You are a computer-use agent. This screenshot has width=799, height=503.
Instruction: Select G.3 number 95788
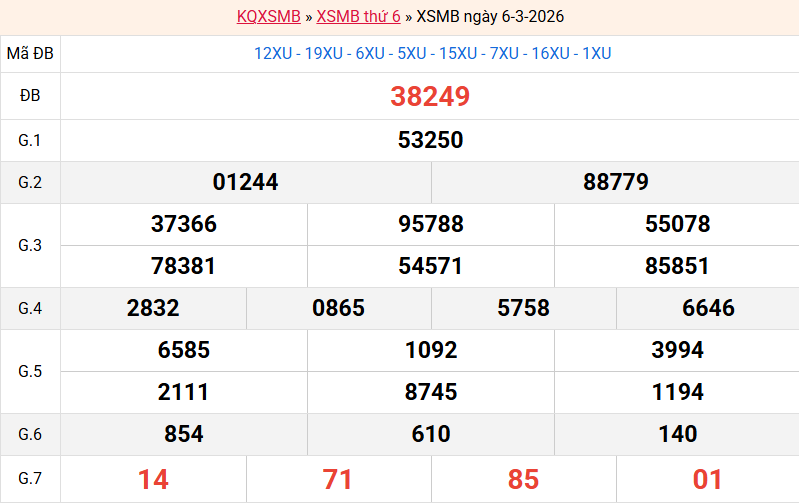(x=431, y=224)
